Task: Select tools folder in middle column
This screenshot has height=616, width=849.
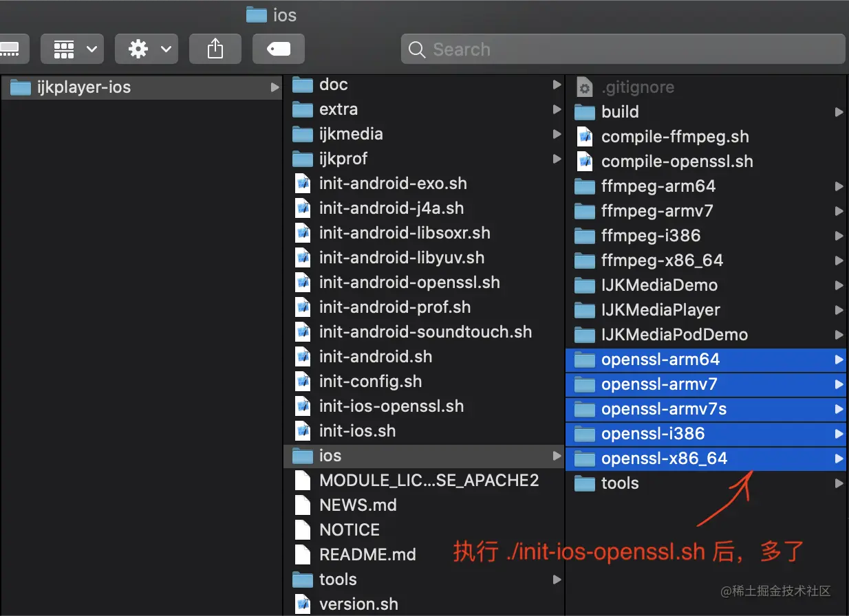Action: coord(424,580)
